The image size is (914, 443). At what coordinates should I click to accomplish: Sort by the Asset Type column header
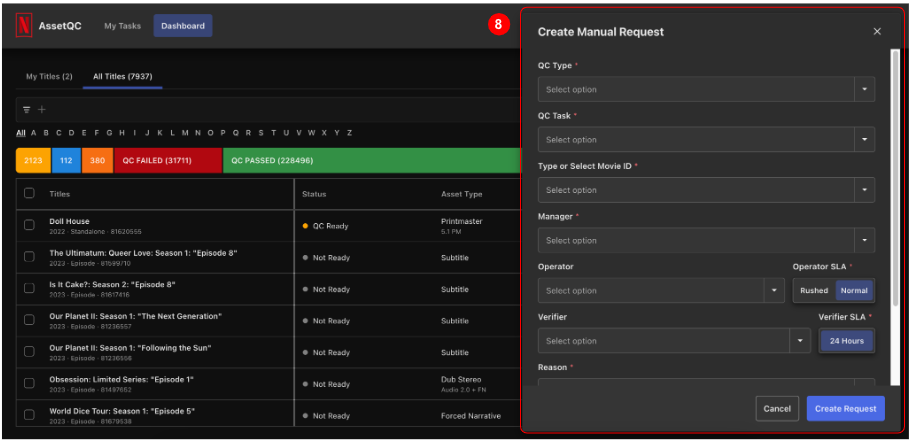(x=462, y=194)
